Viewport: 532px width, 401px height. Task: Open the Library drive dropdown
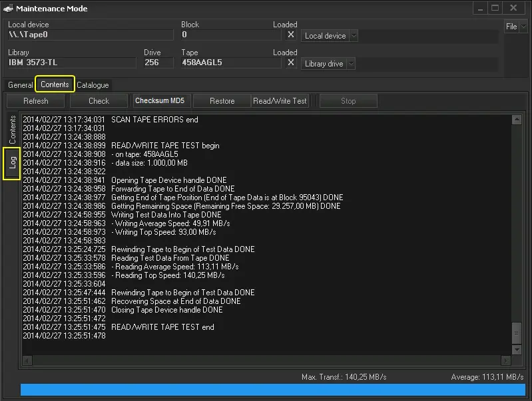point(328,64)
